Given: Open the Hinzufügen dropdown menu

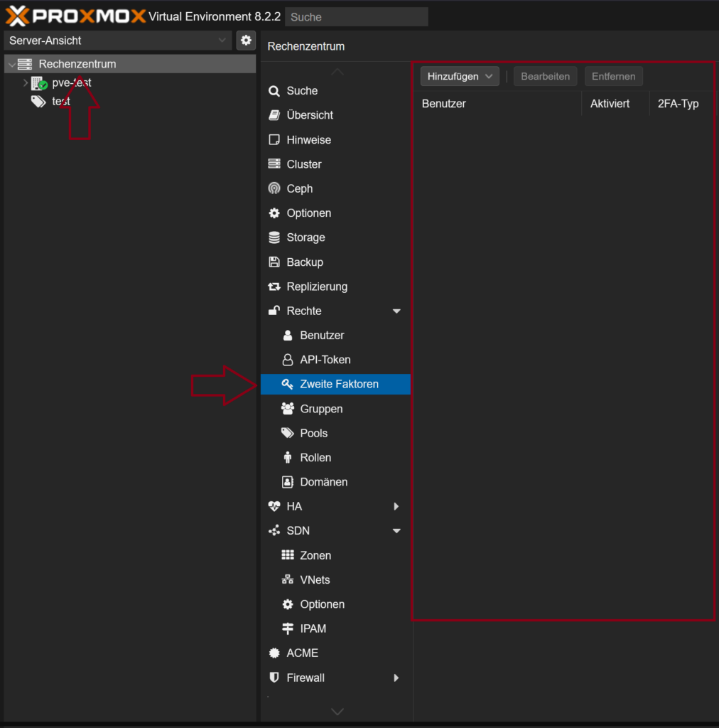Looking at the screenshot, I should 458,76.
